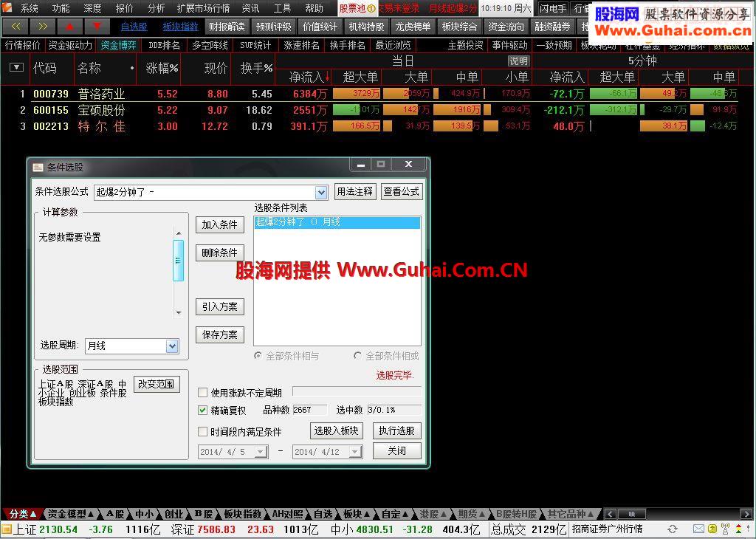The width and height of the screenshot is (756, 539).
Task: Open the 条件选股公式 formula dropdown
Action: click(322, 193)
